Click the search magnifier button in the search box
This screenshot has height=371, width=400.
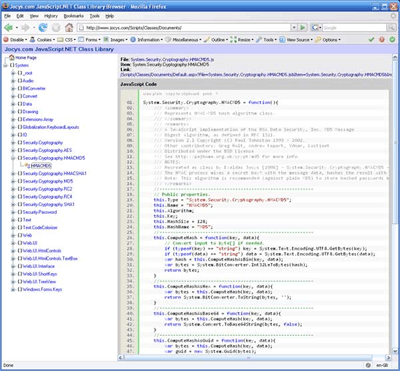pyautogui.click(x=390, y=28)
